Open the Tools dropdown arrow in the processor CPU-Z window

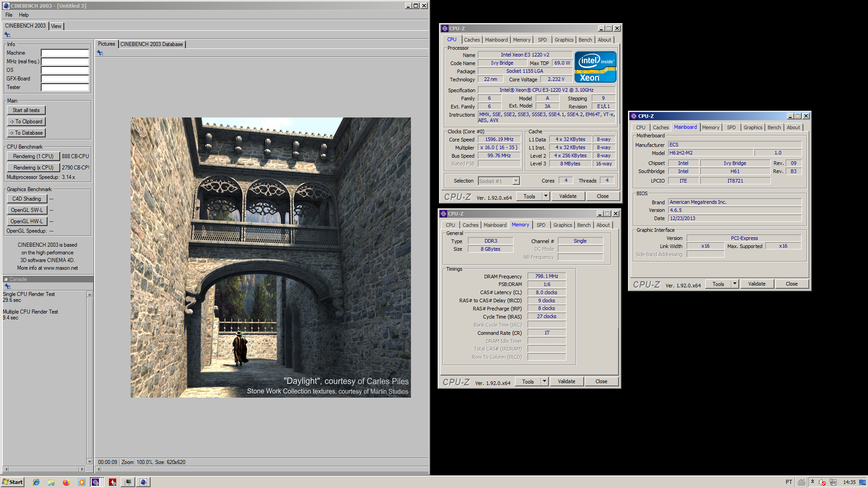(x=546, y=196)
